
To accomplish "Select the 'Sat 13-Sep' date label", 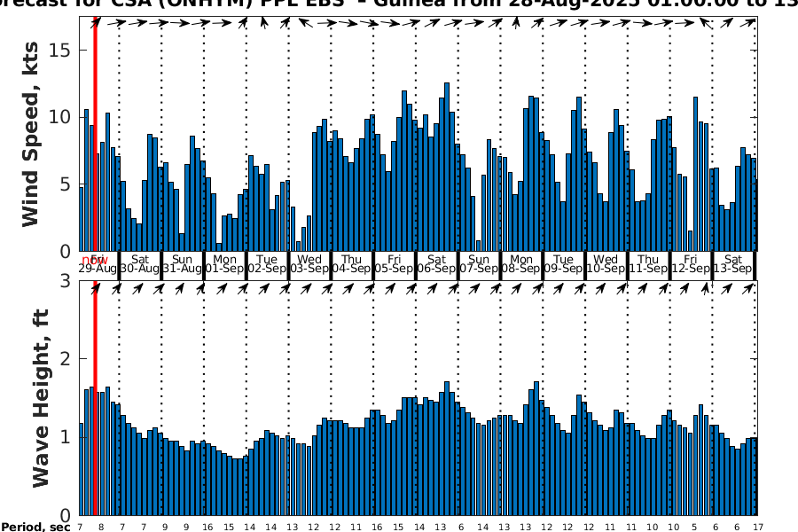I will [733, 263].
